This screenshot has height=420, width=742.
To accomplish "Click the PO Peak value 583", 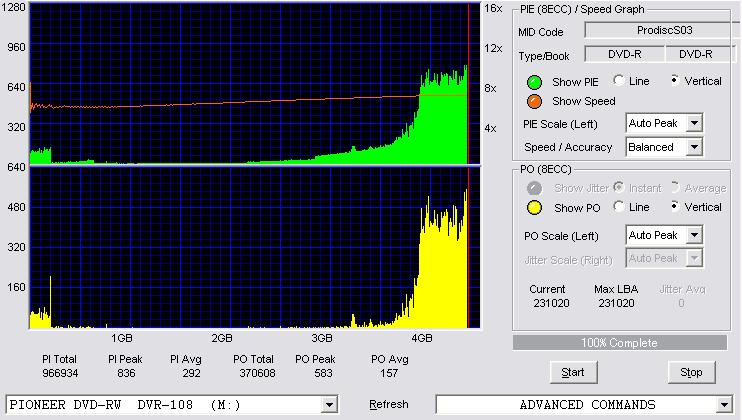I will click(323, 373).
